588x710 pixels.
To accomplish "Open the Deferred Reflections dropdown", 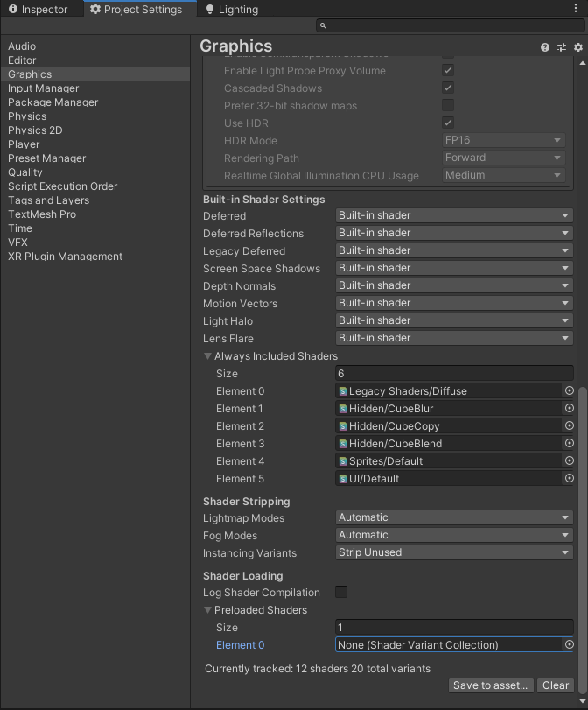I will point(454,233).
